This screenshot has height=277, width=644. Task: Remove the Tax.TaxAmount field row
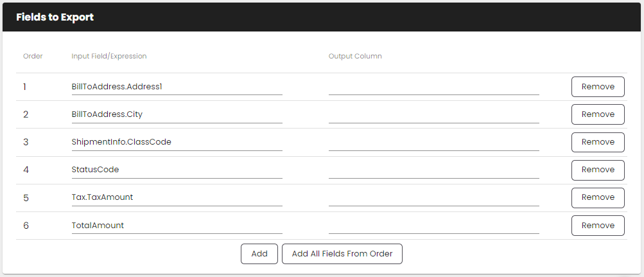pos(597,197)
